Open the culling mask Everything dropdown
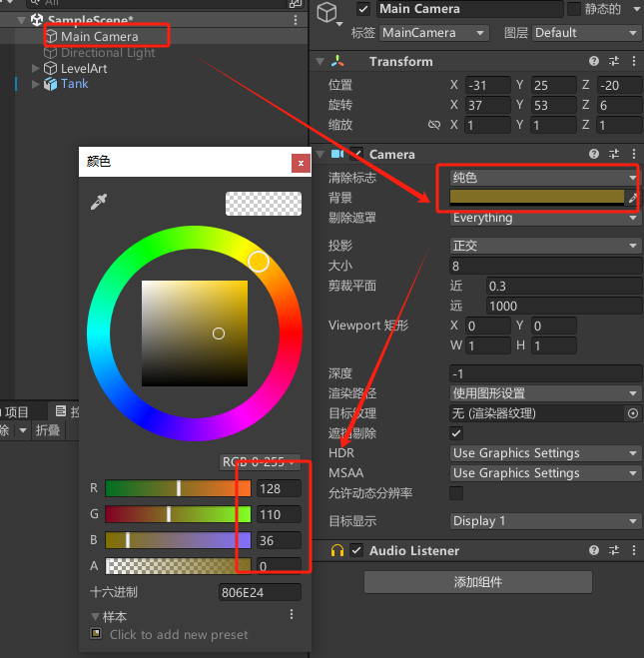The width and height of the screenshot is (644, 658). [x=544, y=218]
